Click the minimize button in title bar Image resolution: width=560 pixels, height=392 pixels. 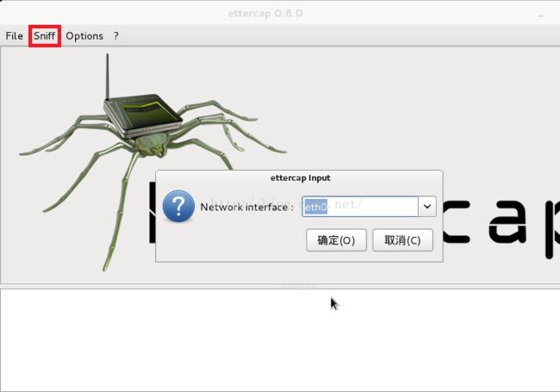coord(541,16)
